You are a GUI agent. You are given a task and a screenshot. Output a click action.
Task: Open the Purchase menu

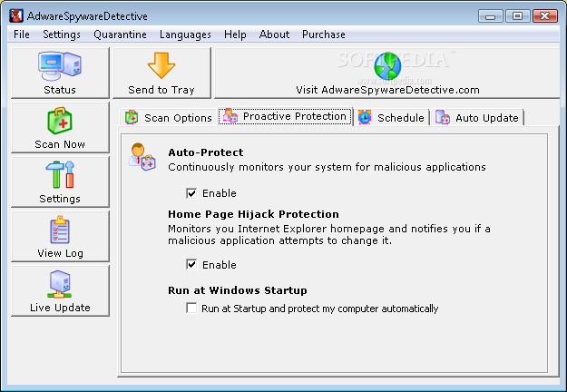(324, 34)
